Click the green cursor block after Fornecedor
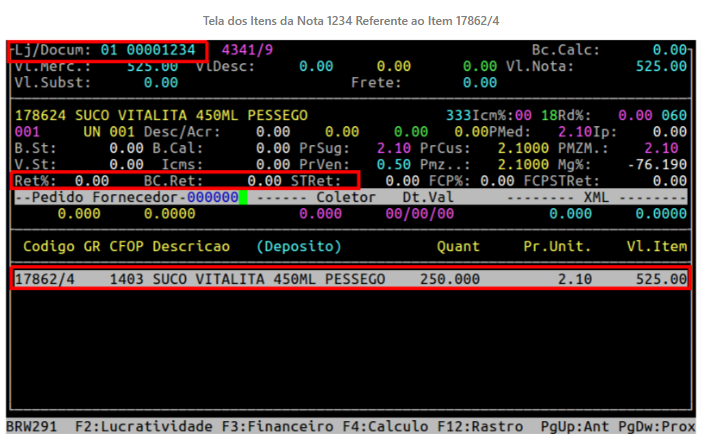Viewport: 707px width, 447px height. pyautogui.click(x=242, y=197)
